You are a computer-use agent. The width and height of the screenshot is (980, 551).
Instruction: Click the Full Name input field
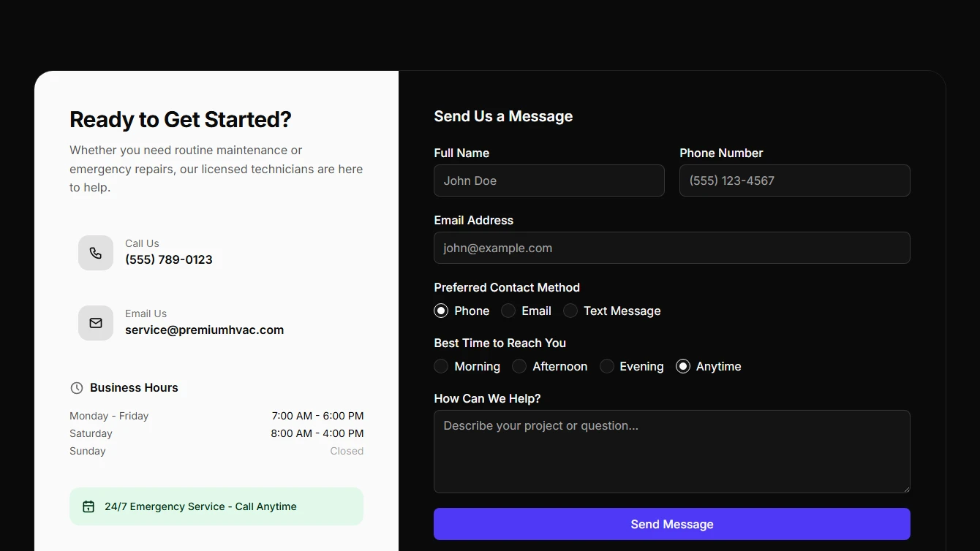pyautogui.click(x=549, y=180)
